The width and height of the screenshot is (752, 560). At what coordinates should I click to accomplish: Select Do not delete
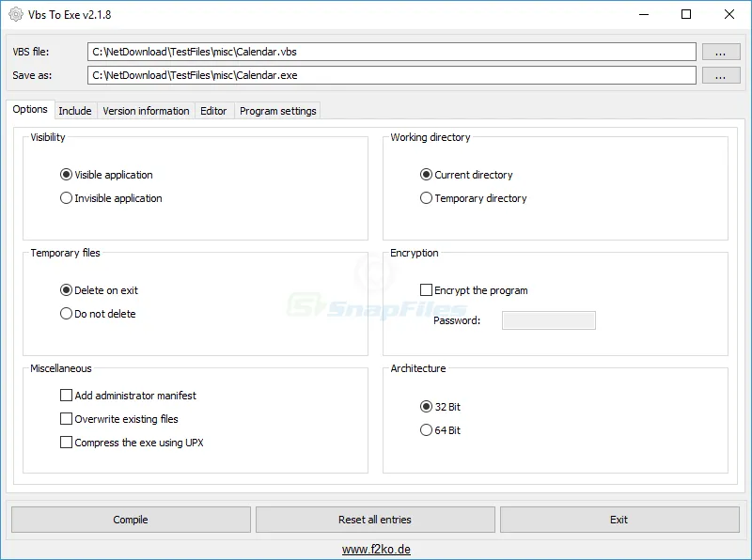(x=98, y=314)
